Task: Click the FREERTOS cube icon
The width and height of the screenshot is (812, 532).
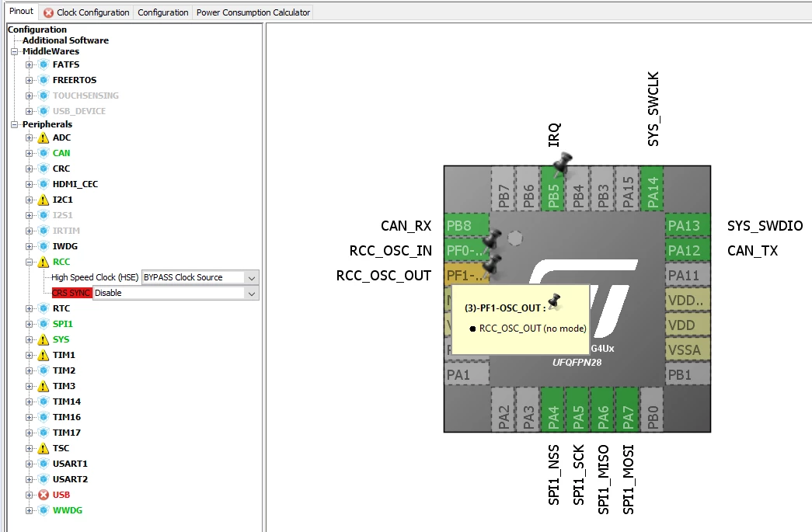Action: (44, 80)
